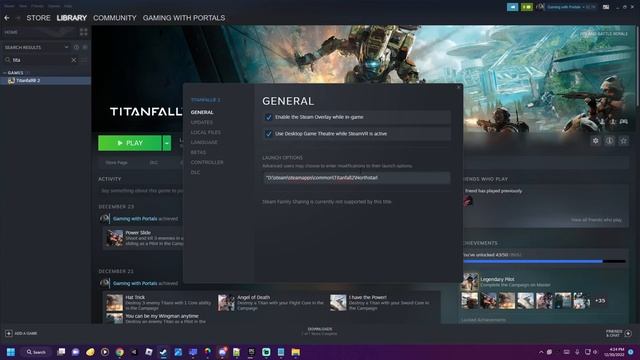Open Roblox icon on taskbar
The image size is (640, 360).
pos(149,352)
